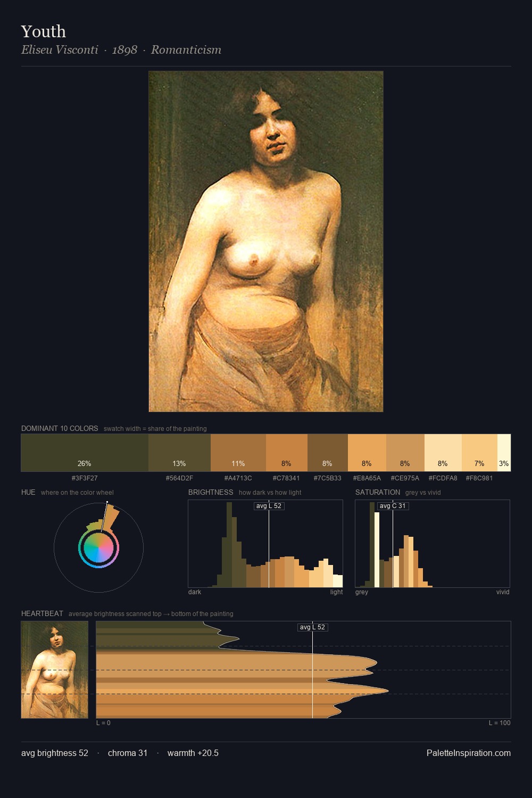This screenshot has height=798, width=532.
Task: Choose the #C78341 orange swatch
Action: point(287,453)
